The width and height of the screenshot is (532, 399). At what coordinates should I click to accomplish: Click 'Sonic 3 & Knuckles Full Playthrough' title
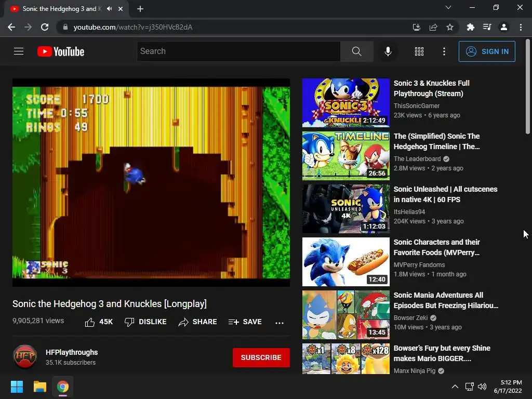(x=431, y=88)
